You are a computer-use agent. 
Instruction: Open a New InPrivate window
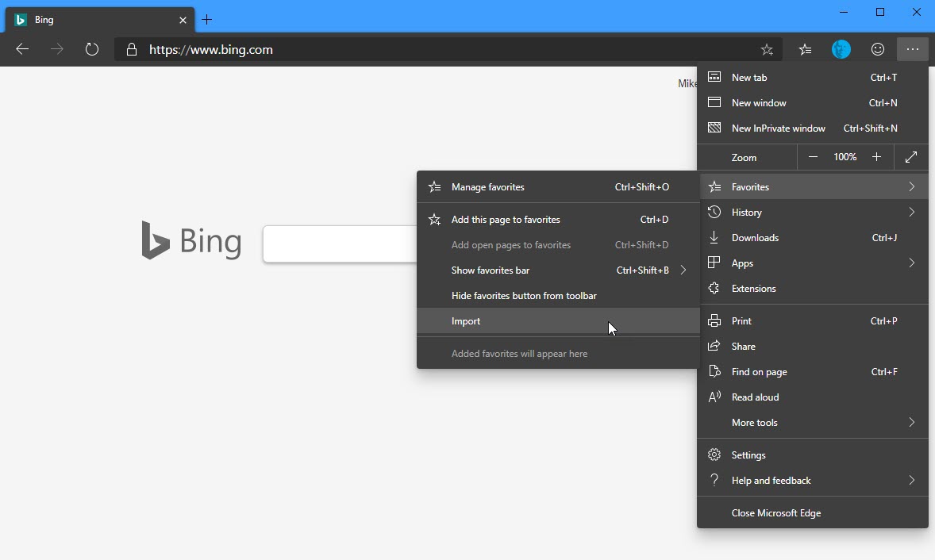(x=813, y=128)
